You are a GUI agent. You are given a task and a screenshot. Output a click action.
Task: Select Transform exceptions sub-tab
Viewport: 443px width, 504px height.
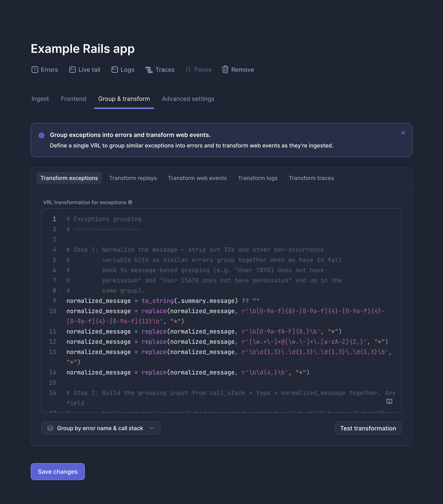click(69, 178)
